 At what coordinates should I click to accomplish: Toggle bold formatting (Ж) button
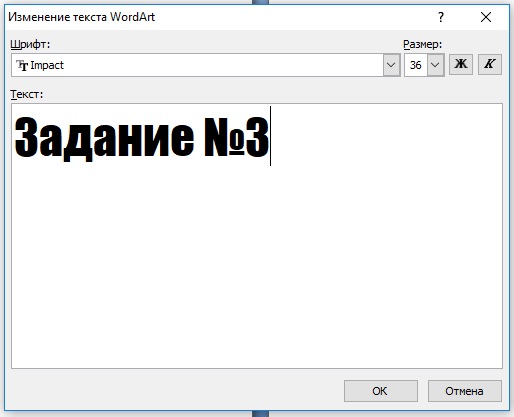pos(461,64)
